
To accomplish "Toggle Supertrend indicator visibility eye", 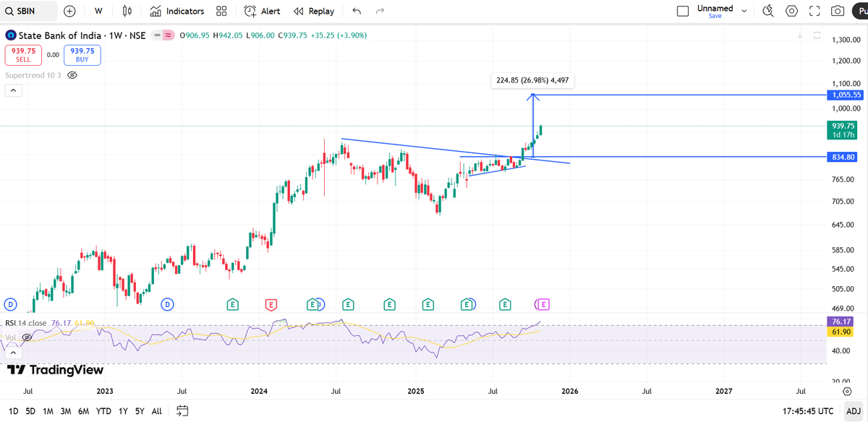I will coord(72,75).
